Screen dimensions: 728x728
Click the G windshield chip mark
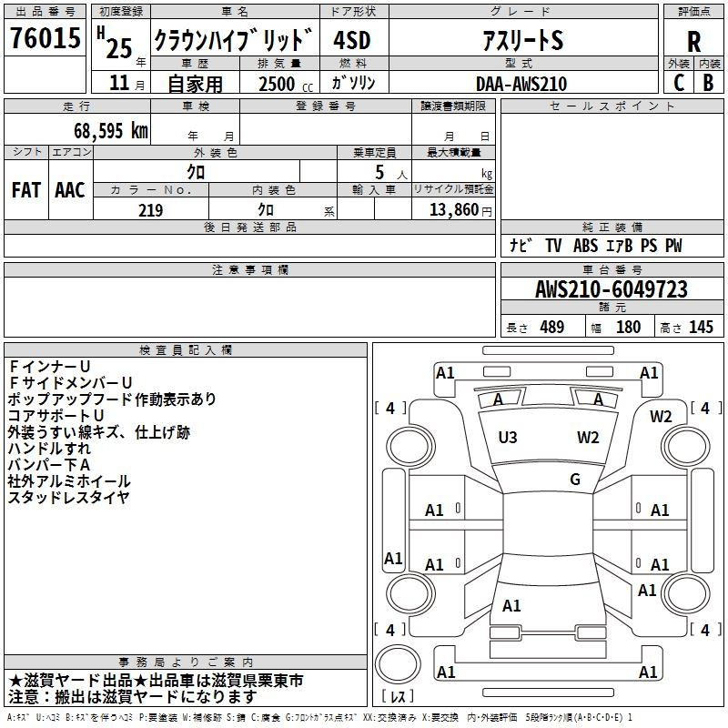tap(575, 480)
